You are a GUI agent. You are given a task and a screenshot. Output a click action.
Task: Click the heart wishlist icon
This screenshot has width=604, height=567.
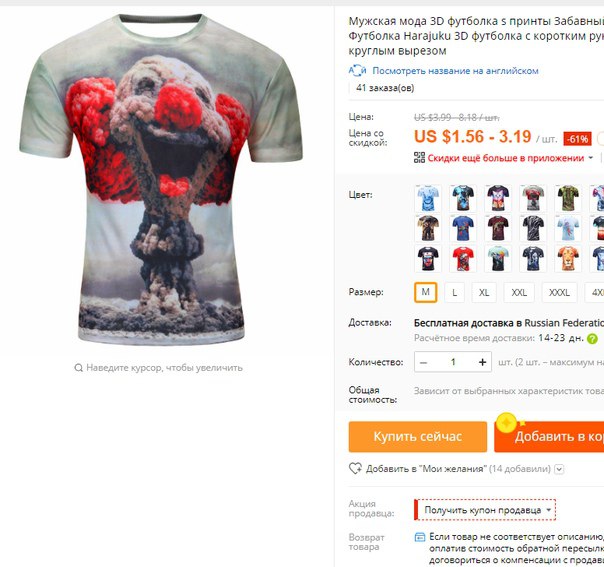(x=355, y=468)
